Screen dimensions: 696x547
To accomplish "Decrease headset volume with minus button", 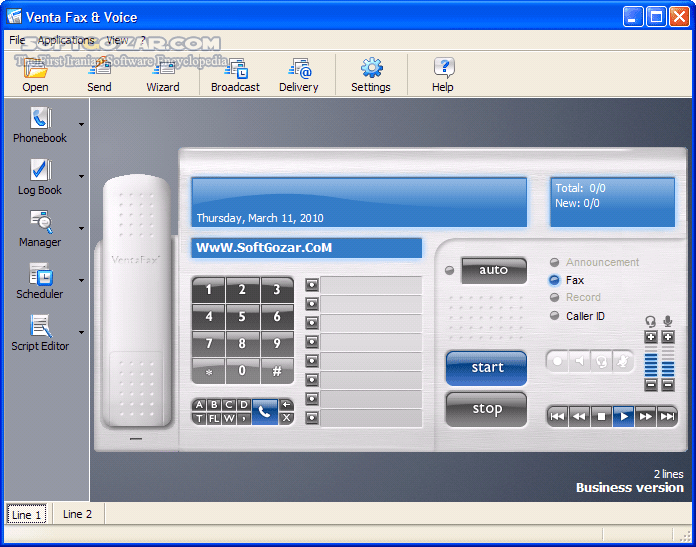I will (651, 384).
